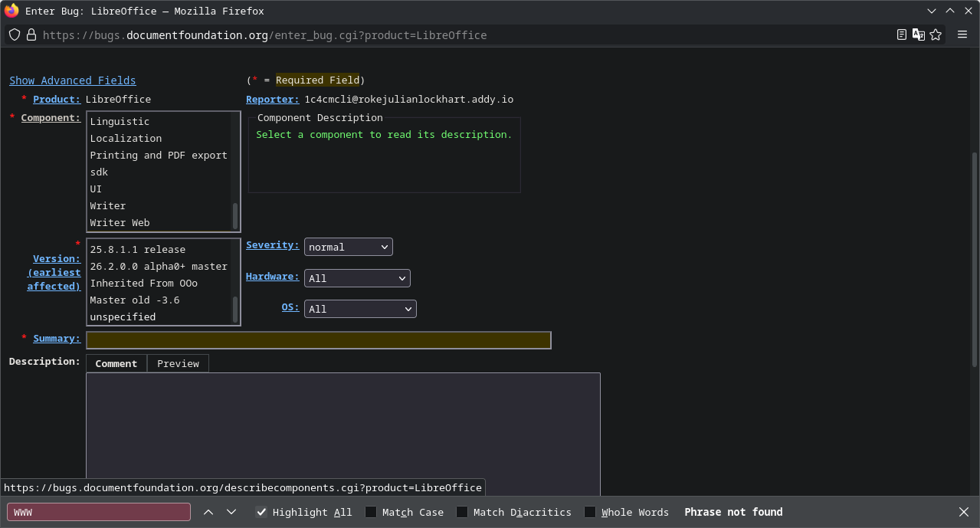Click the Show Advanced Fields link

(73, 80)
